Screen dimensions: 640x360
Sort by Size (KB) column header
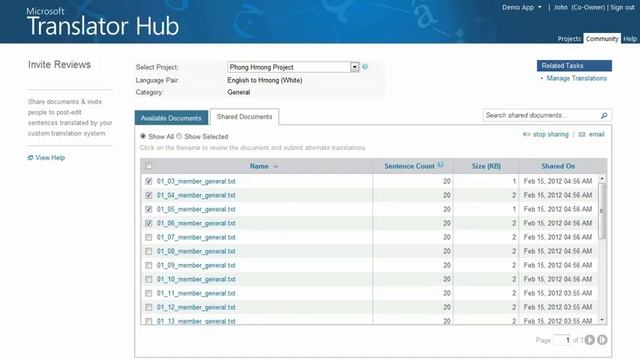point(486,166)
